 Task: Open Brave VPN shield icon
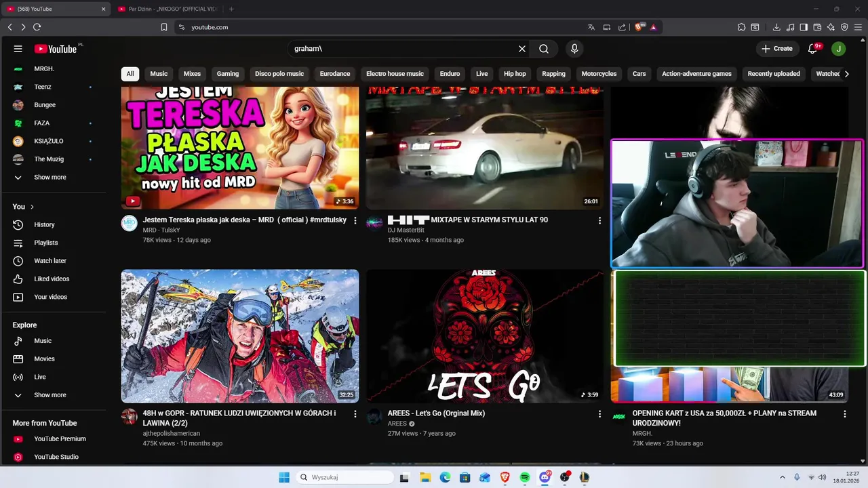point(844,27)
